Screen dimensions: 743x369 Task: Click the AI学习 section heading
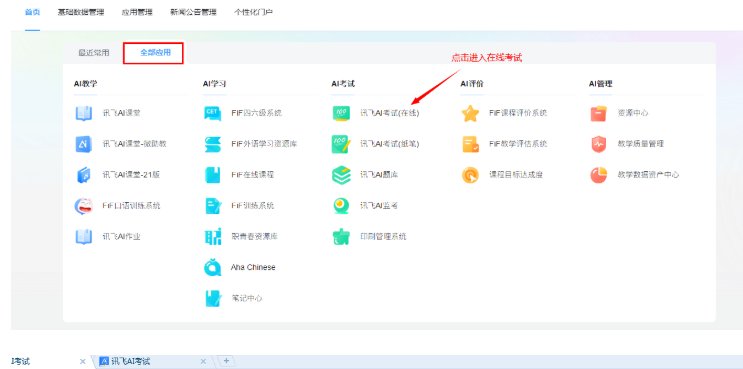click(214, 84)
